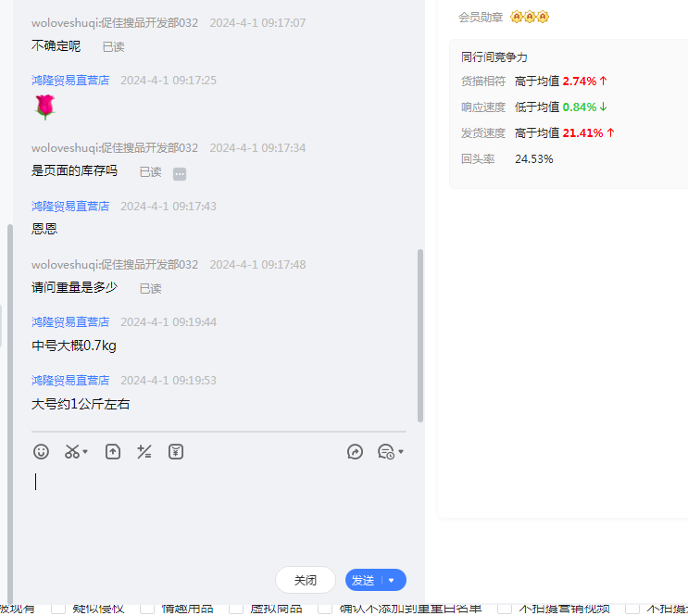Focus the message text input area

[219, 509]
